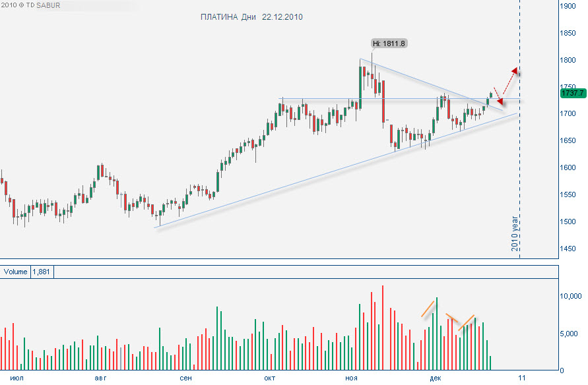
Task: Click the ноя month label on time axis
Action: pyautogui.click(x=351, y=378)
